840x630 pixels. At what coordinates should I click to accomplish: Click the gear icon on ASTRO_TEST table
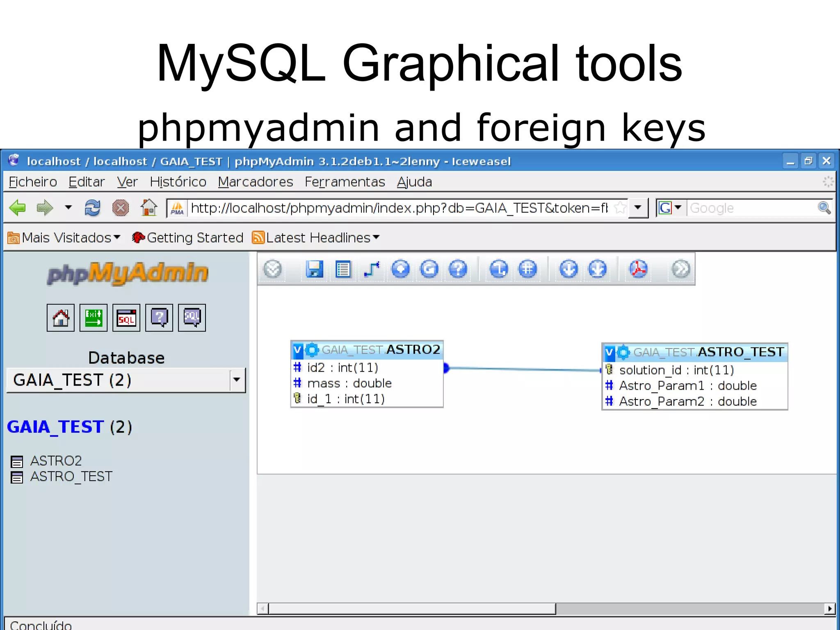[x=624, y=352]
